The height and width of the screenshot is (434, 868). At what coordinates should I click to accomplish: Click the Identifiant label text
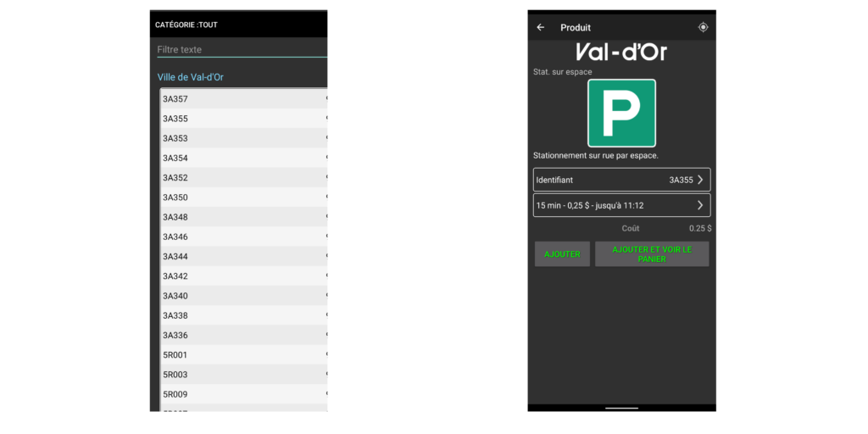(554, 180)
